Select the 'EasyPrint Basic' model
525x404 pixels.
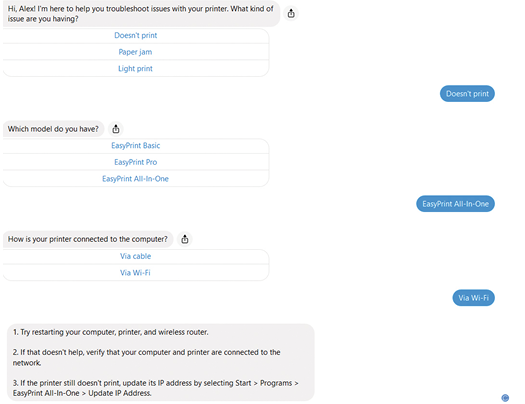(x=136, y=146)
